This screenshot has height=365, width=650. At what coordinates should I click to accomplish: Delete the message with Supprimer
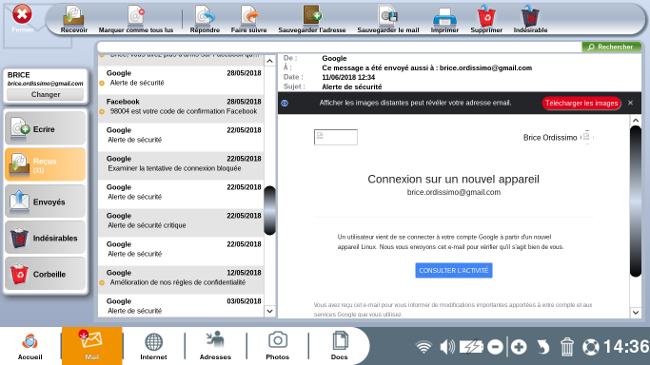486,19
